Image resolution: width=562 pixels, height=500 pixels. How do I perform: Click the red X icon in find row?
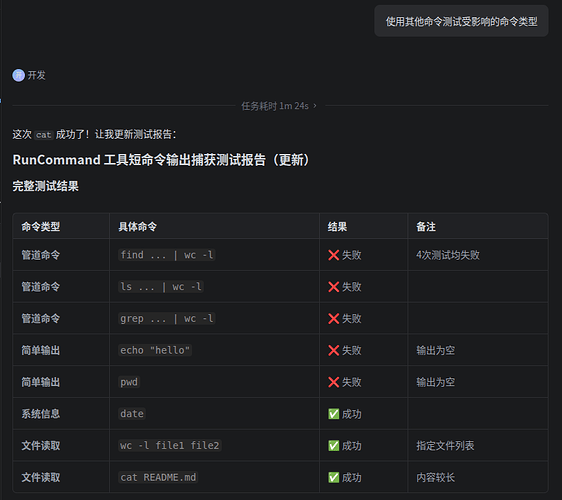click(x=334, y=255)
